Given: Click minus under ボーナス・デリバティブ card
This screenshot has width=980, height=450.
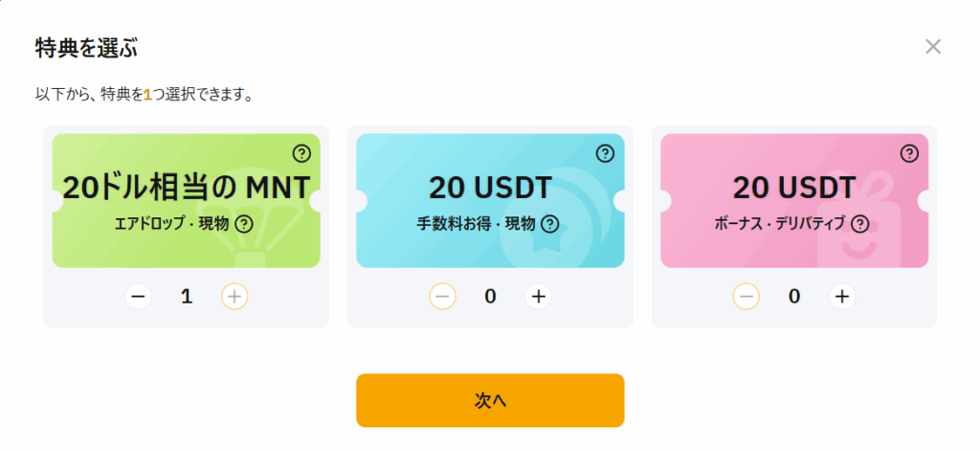Looking at the screenshot, I should coord(746,296).
